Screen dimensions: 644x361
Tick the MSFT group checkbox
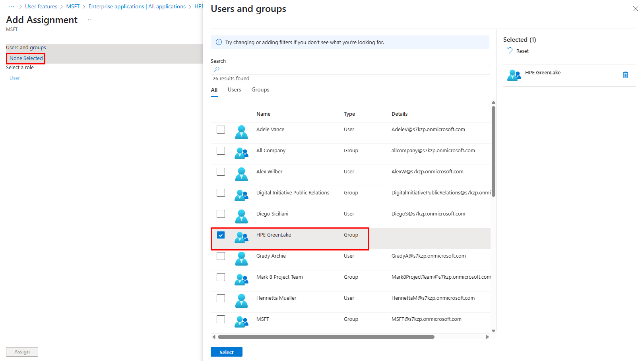221,319
